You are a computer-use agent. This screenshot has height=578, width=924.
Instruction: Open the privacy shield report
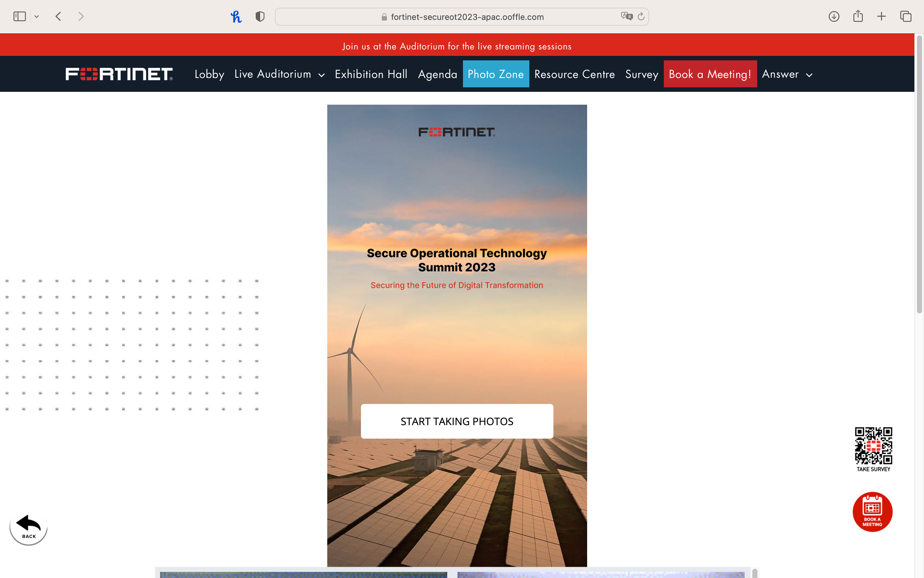(x=260, y=16)
